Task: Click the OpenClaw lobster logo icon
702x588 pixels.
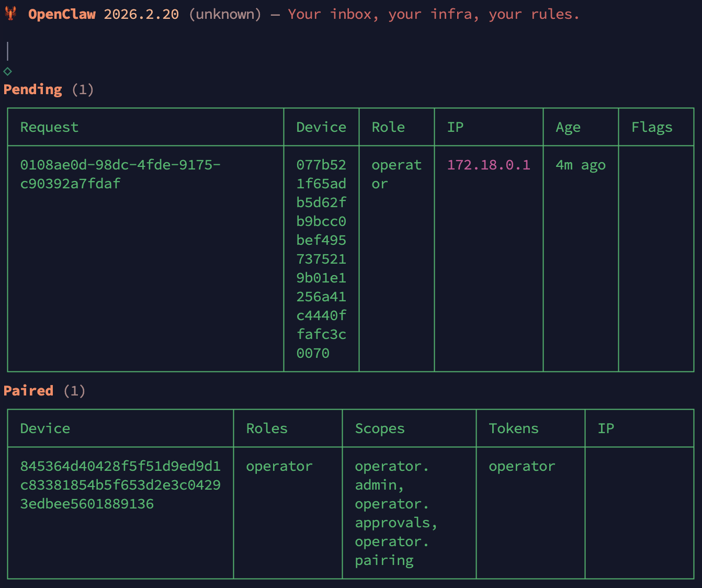Action: pos(10,14)
